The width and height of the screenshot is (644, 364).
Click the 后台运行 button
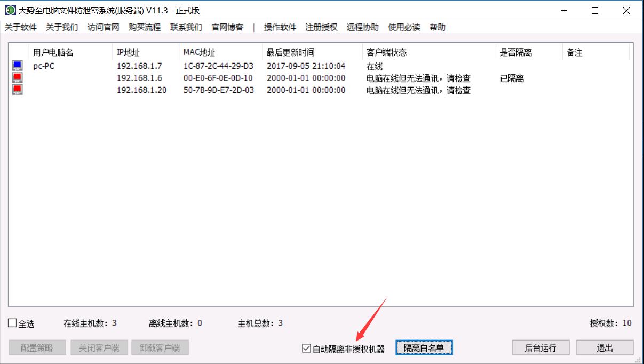[540, 348]
